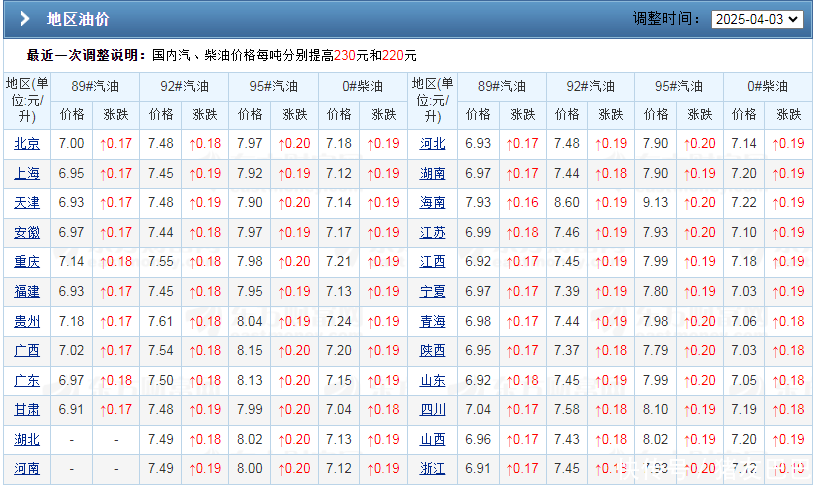819x486 pixels.
Task: Click 河南 95# gasoline price 8.00
Action: pyautogui.click(x=250, y=469)
